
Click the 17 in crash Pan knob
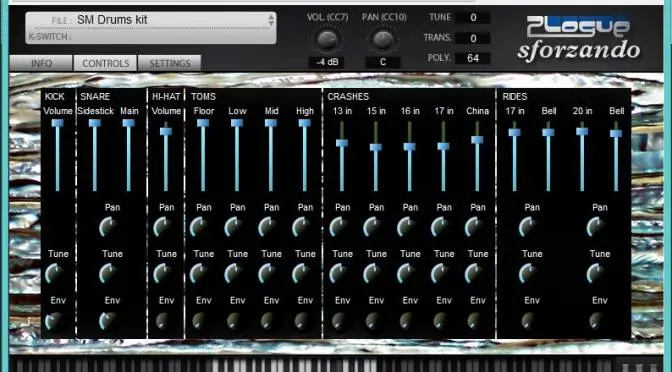pos(440,226)
